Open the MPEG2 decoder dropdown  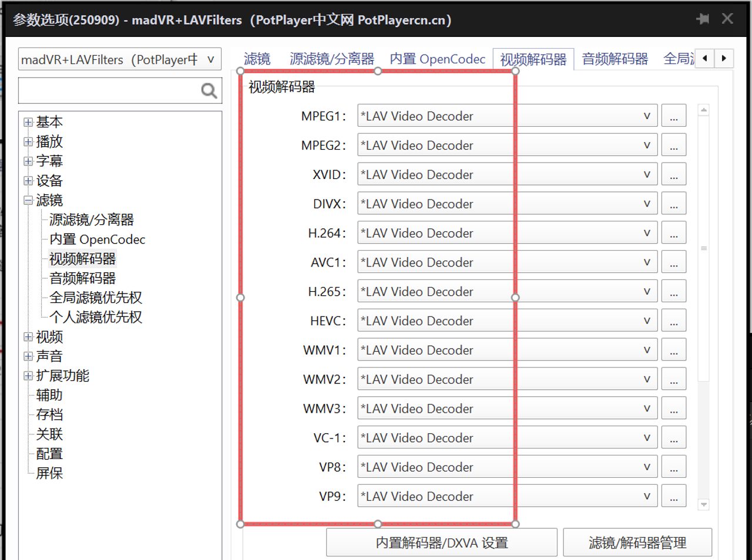[508, 145]
